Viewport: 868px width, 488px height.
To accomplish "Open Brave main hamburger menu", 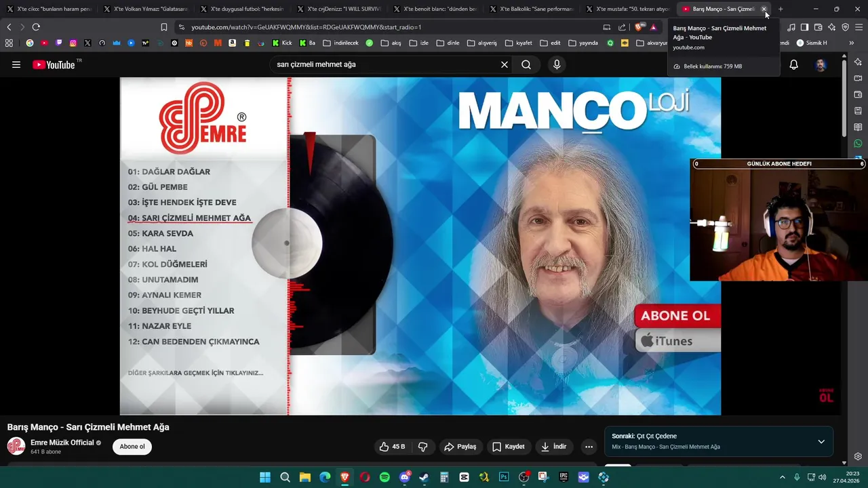I will (x=859, y=27).
